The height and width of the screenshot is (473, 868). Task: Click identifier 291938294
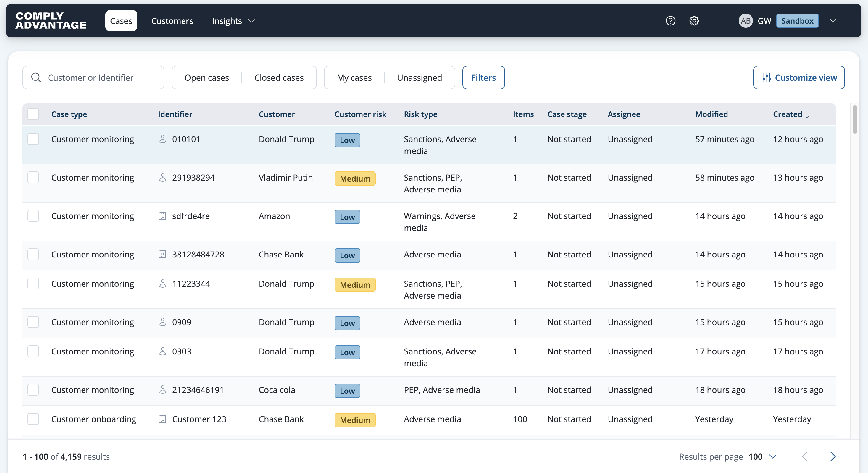click(x=193, y=177)
